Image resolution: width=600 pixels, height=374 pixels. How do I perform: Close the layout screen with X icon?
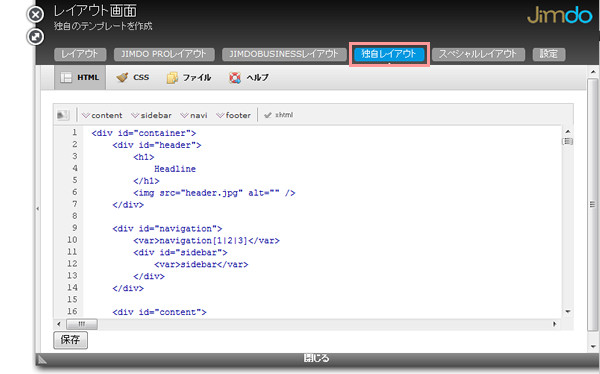tap(35, 15)
